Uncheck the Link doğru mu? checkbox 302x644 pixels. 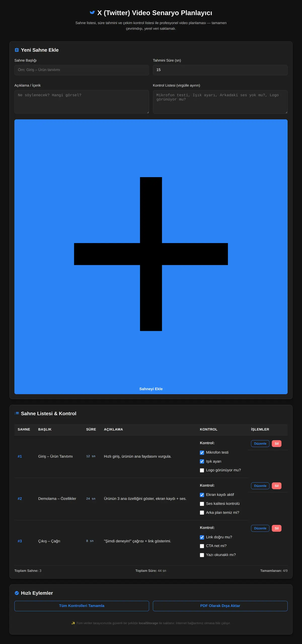click(x=202, y=537)
